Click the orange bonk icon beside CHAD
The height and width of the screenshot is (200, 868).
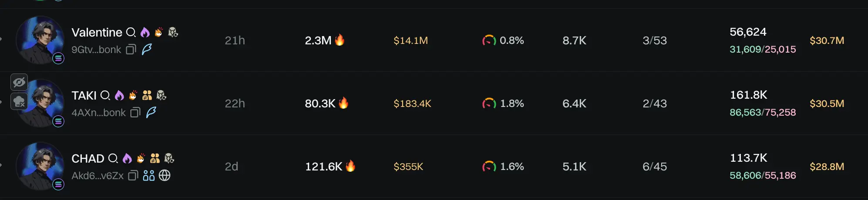point(141,158)
